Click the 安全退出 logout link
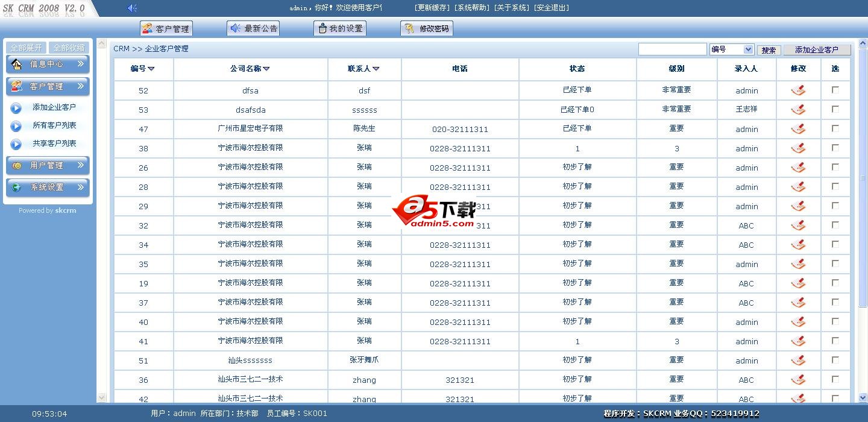The image size is (868, 422). coord(551,8)
